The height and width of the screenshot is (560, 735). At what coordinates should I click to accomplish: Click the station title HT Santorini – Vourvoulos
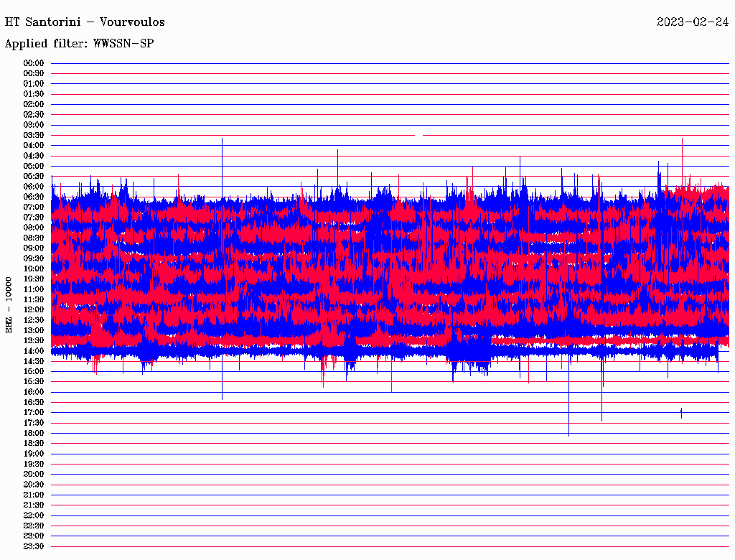(85, 22)
